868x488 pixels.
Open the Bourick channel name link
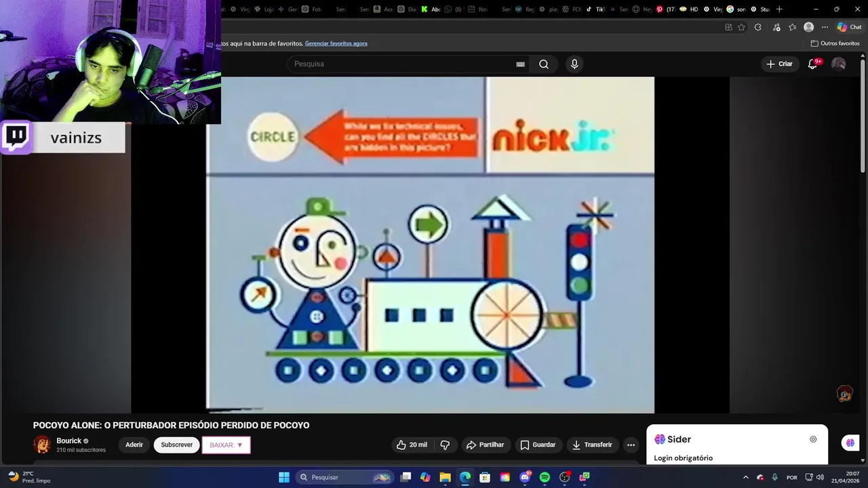tap(68, 441)
